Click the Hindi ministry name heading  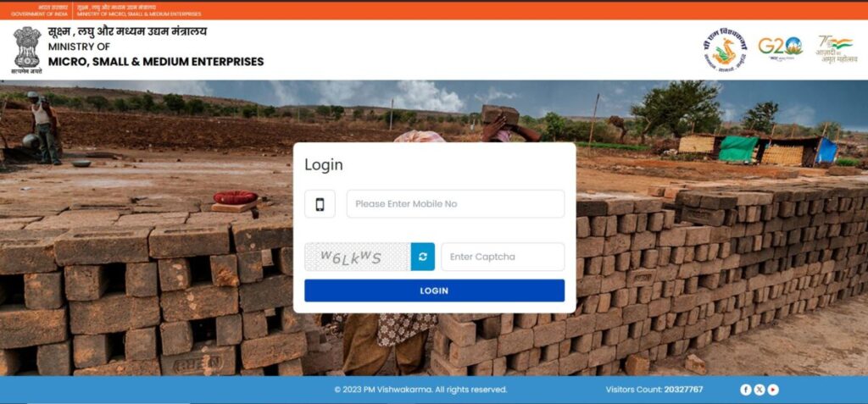(x=127, y=31)
